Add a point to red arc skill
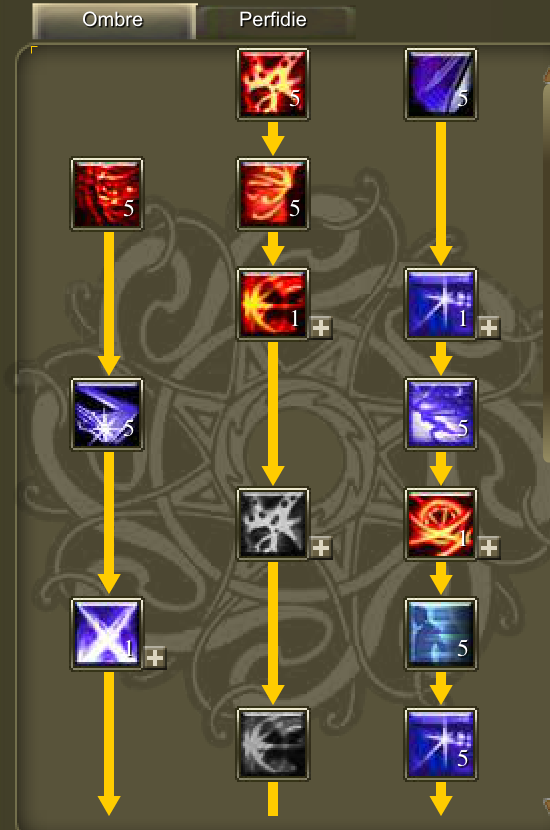 point(320,328)
